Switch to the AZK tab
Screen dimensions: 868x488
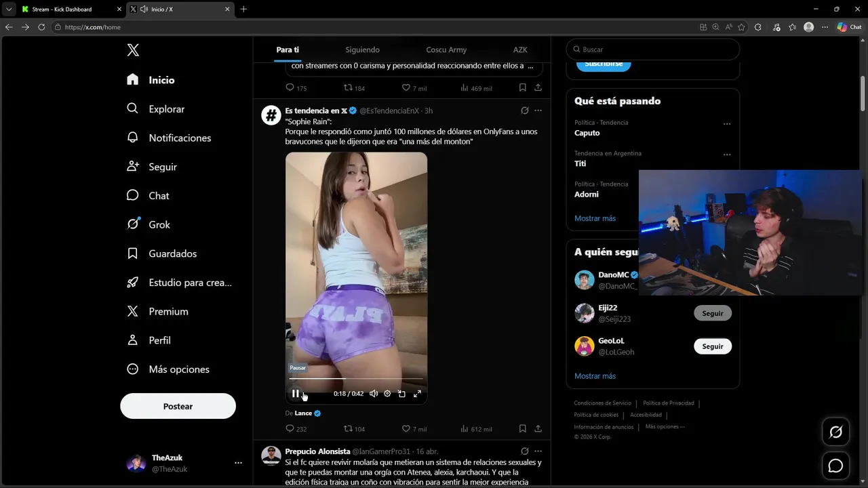(520, 49)
